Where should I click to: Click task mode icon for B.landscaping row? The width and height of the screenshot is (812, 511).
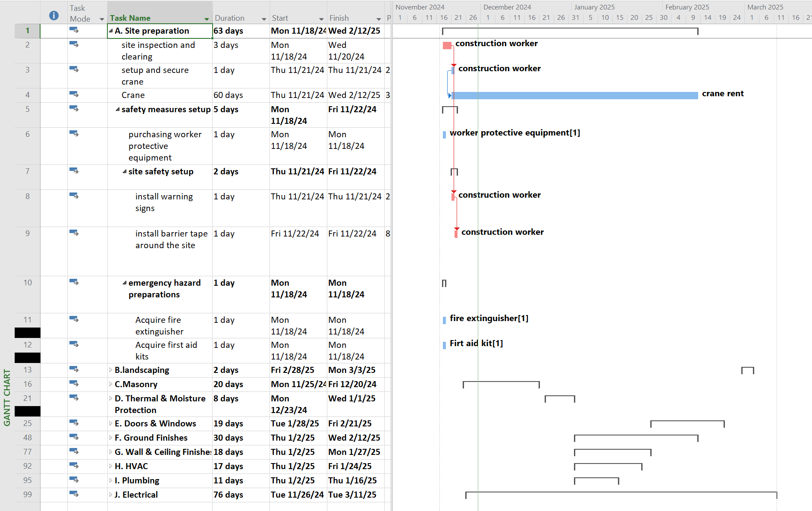[x=74, y=369]
